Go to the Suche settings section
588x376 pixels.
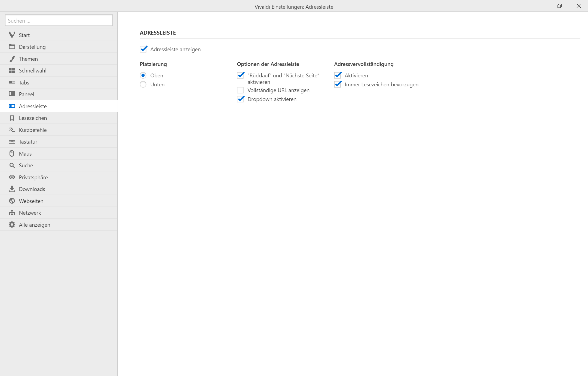26,165
